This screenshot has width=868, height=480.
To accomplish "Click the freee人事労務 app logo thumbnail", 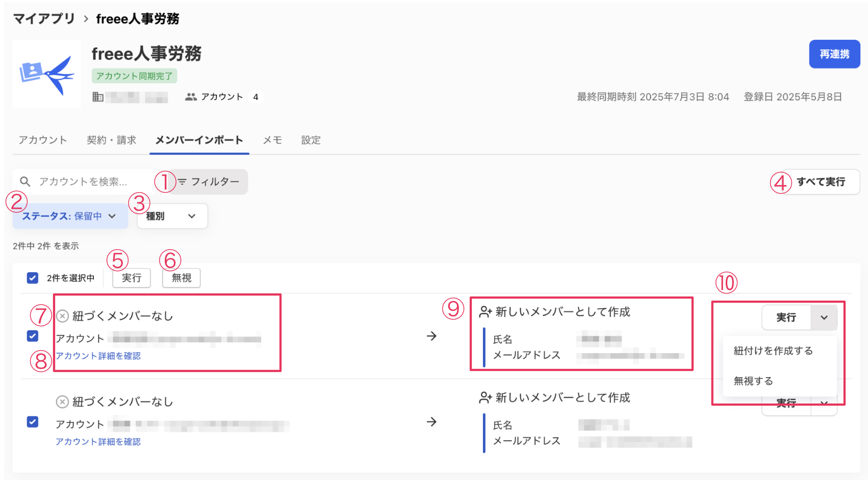I will pos(46,74).
